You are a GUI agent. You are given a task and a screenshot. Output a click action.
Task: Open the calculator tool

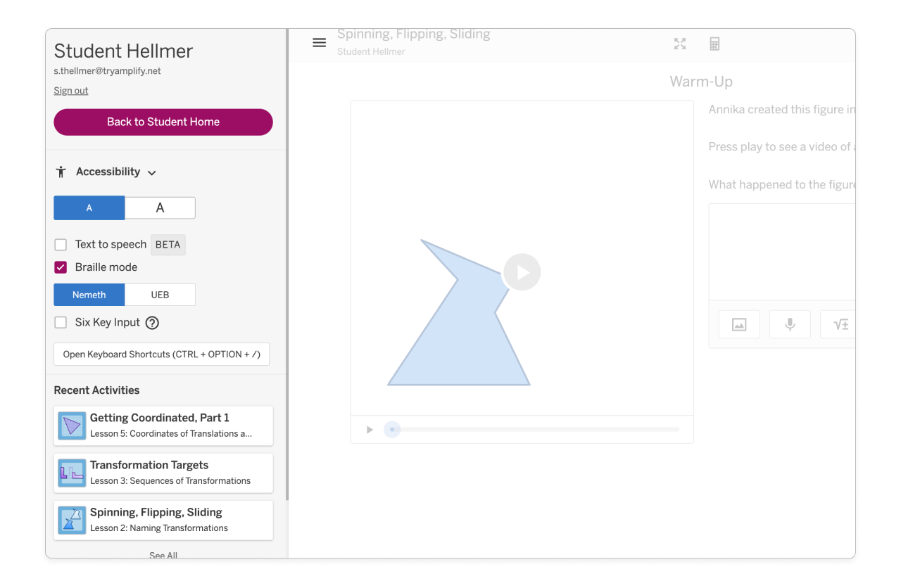[714, 44]
